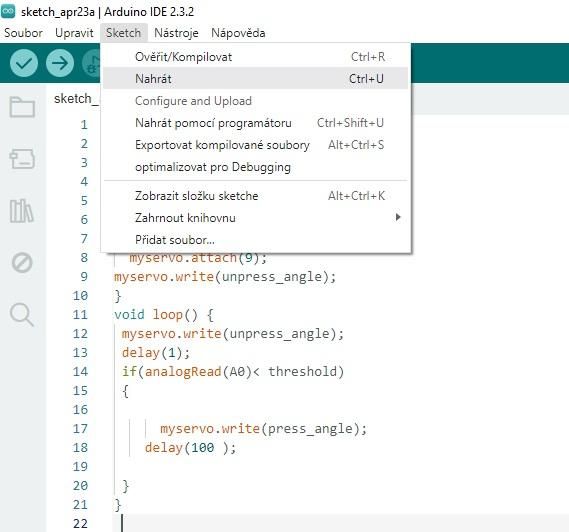The height and width of the screenshot is (532, 569).
Task: Choose Ověřit/Kompilovat menu entry
Action: point(255,57)
